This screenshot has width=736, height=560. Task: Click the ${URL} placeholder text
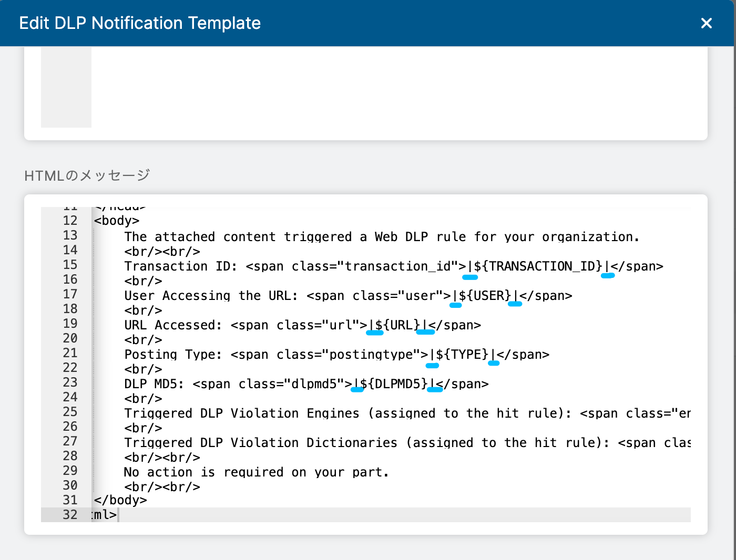point(397,325)
